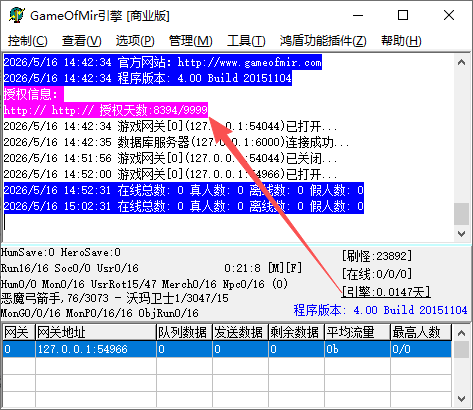Click the 14:52:31 在线总数 log line
473x410 pixels.
tap(184, 190)
